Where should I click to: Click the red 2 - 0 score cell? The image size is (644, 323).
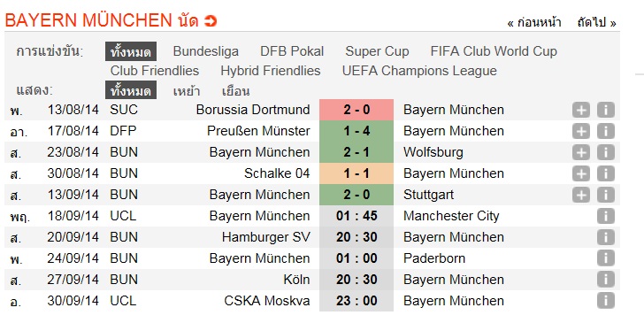click(x=356, y=110)
